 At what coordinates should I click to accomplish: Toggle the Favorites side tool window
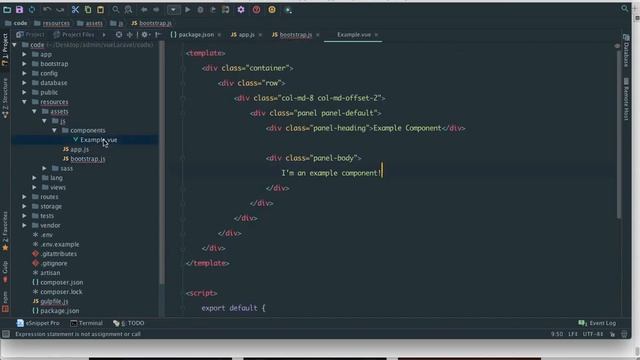5,231
